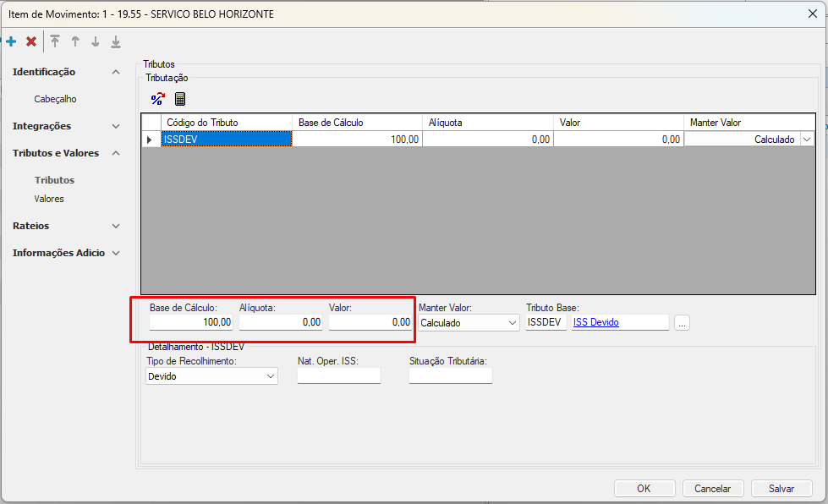
Task: Click the move up arrow icon
Action: pos(74,41)
